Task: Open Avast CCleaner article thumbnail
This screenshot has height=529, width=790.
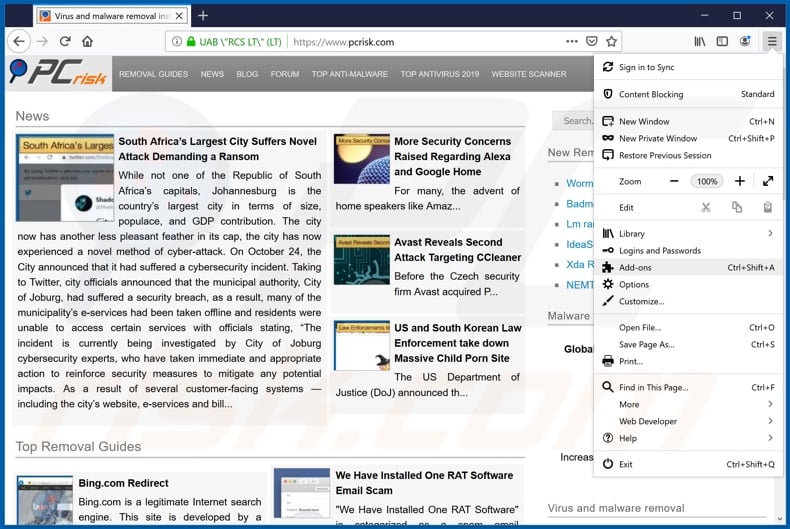Action: [362, 260]
